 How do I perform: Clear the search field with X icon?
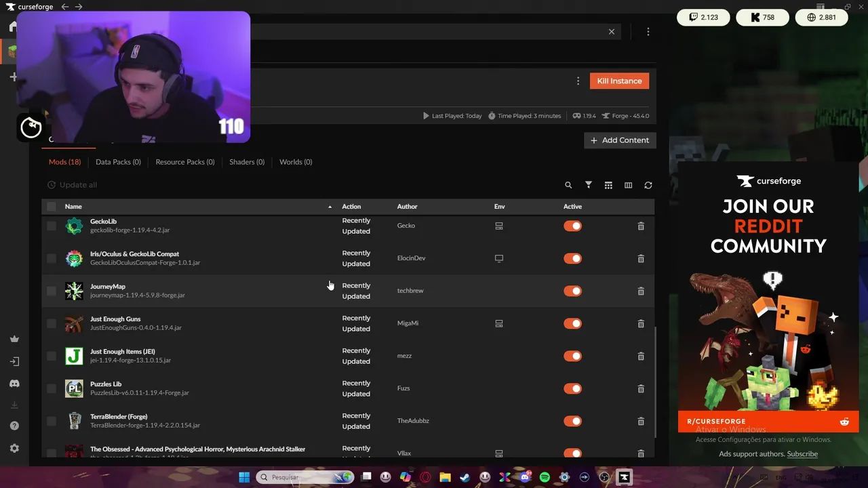coord(612,32)
